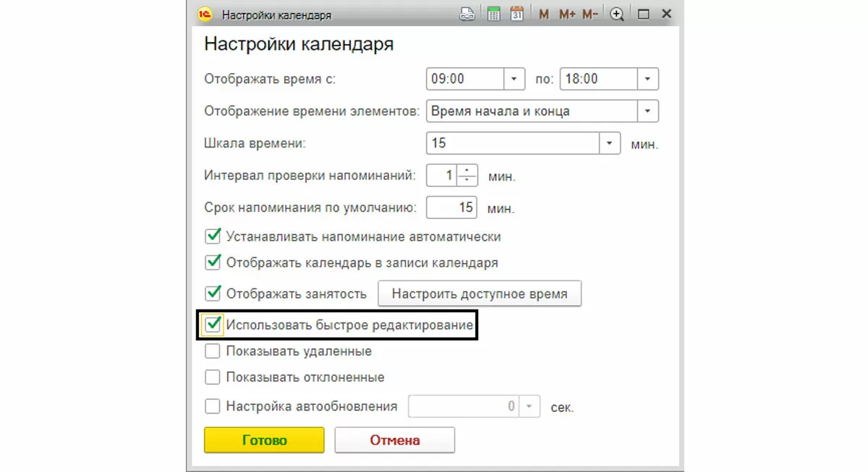Viewport: 868px width, 472px height.
Task: Open the calendar icon showing 31
Action: point(516,14)
